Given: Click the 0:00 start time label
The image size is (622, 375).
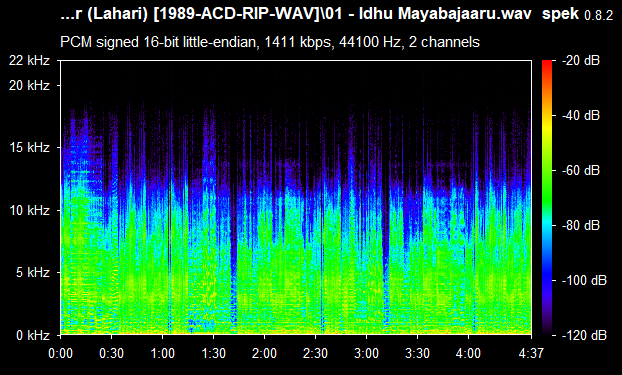Looking at the screenshot, I should [x=60, y=353].
